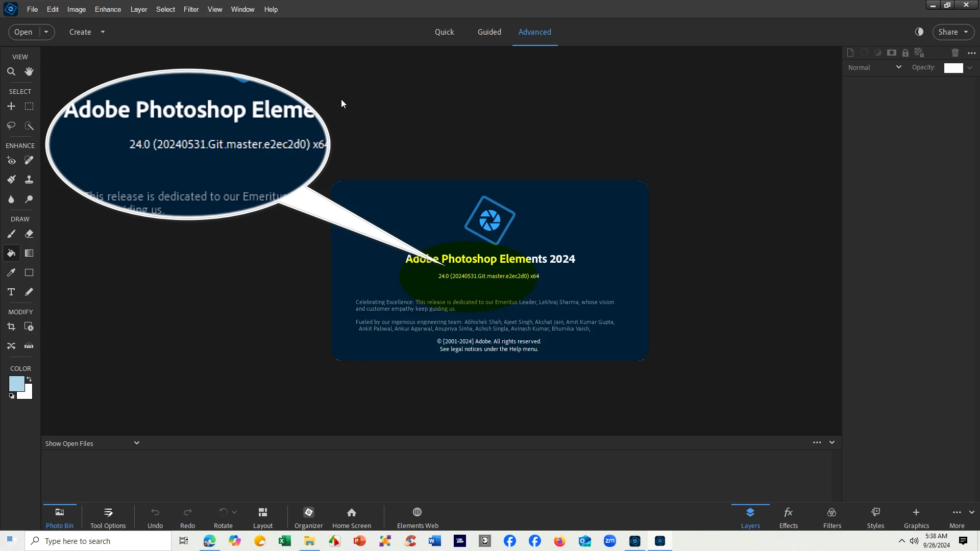980x551 pixels.
Task: Open the Normal blend mode dropdown
Action: pos(874,67)
